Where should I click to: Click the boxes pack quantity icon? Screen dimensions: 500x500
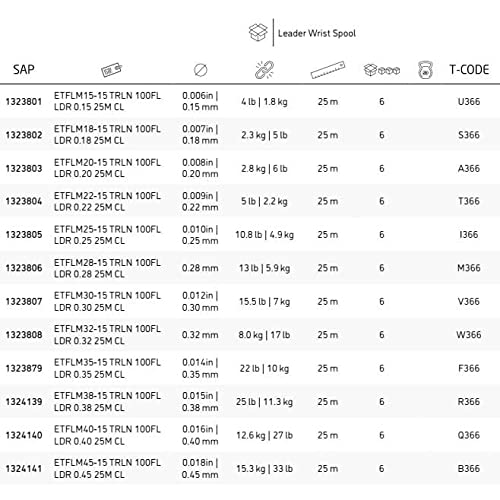[x=382, y=70]
